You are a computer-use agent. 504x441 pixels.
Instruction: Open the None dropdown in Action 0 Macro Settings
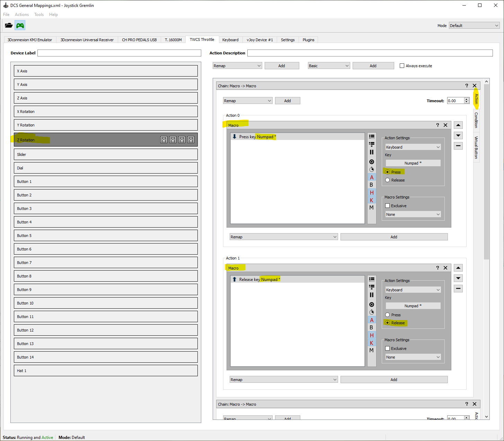(x=413, y=214)
